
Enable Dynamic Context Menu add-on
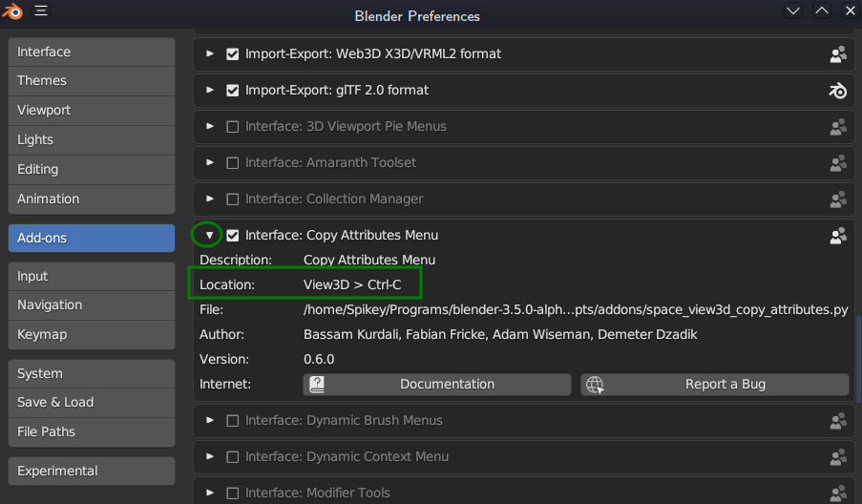(233, 456)
